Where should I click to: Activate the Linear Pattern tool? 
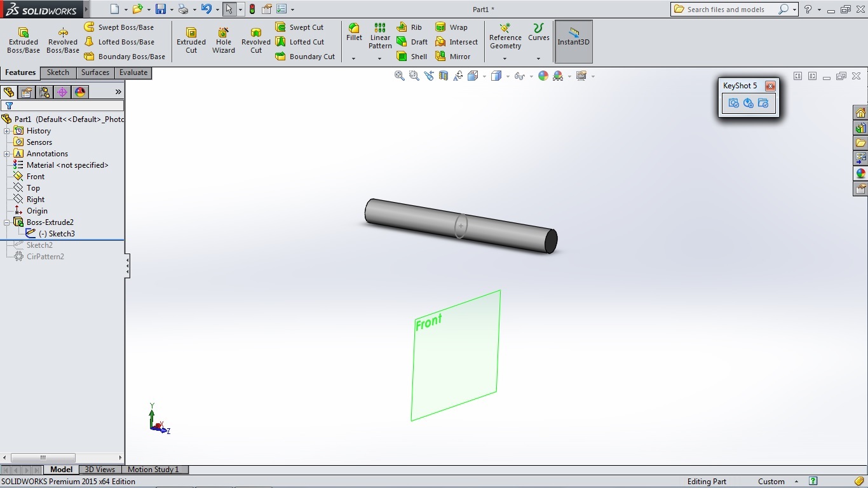(x=380, y=36)
